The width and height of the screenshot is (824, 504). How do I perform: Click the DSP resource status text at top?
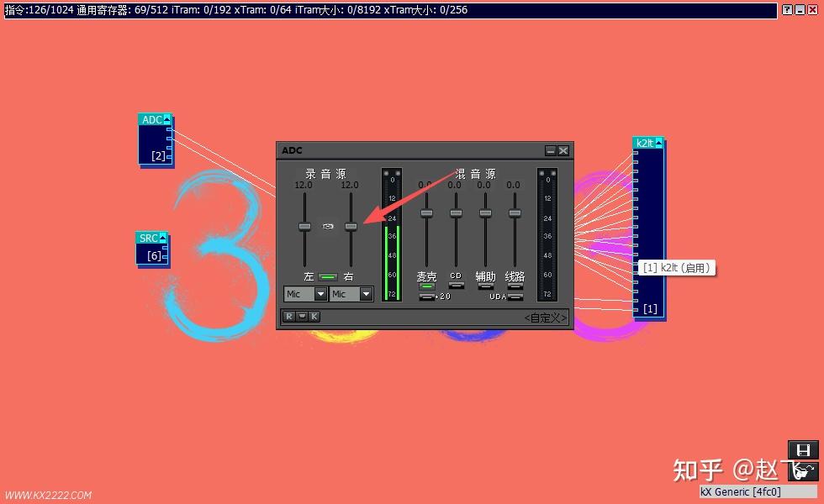tap(236, 9)
